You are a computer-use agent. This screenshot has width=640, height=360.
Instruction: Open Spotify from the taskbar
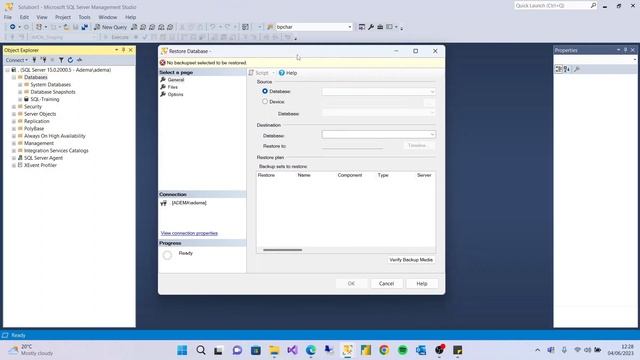point(402,350)
